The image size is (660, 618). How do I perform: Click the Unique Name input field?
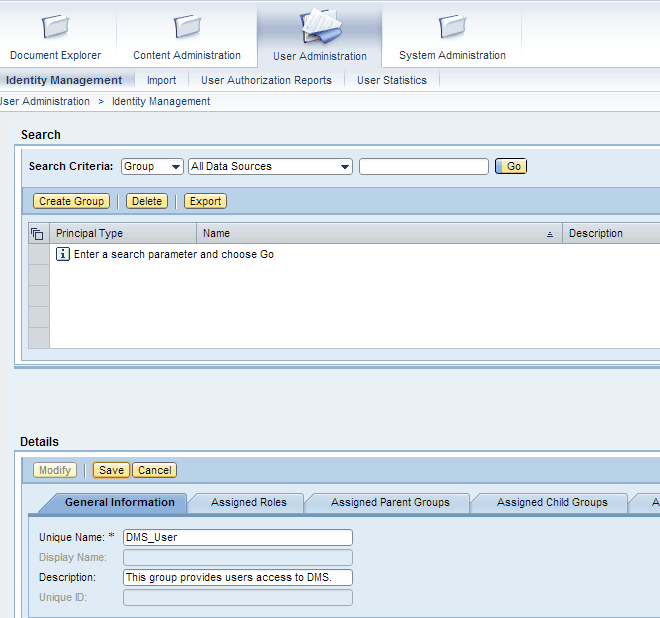click(237, 537)
